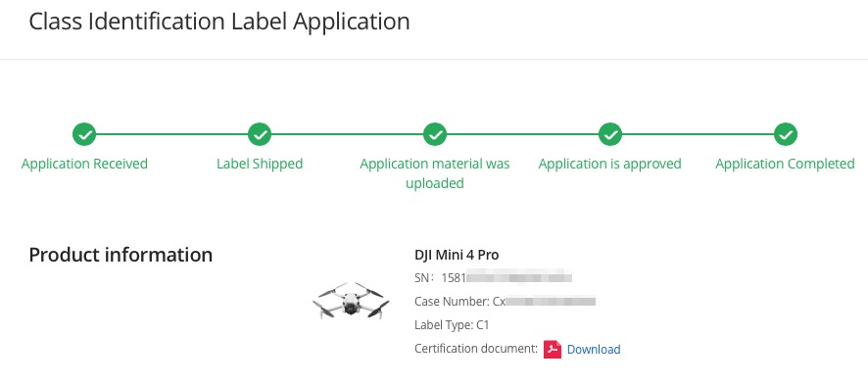Click the Application is approved checkmark icon
This screenshot has width=868, height=385.
(x=610, y=134)
